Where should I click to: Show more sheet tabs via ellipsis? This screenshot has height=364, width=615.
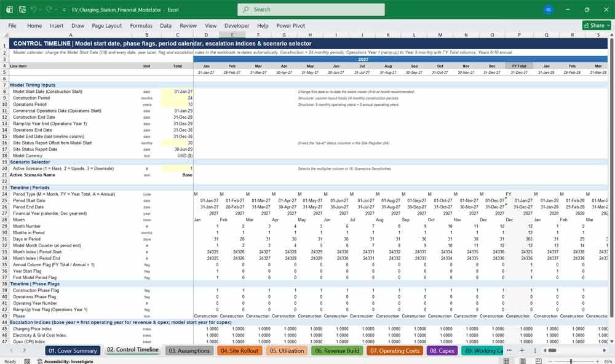[x=509, y=350]
